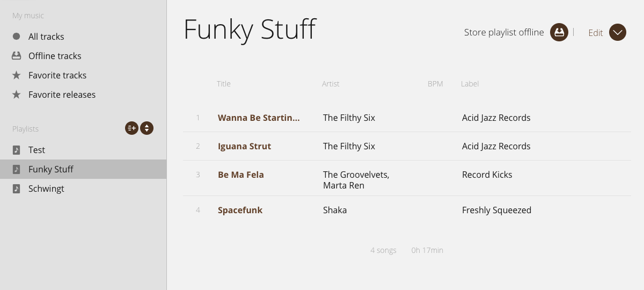Click the All tracks circle icon
The height and width of the screenshot is (290, 644).
[17, 37]
